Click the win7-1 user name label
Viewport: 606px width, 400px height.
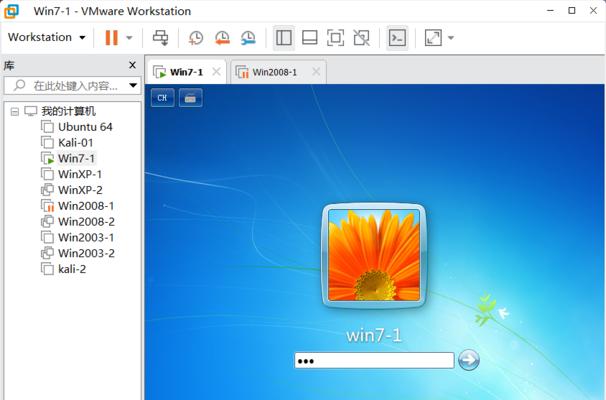point(374,335)
